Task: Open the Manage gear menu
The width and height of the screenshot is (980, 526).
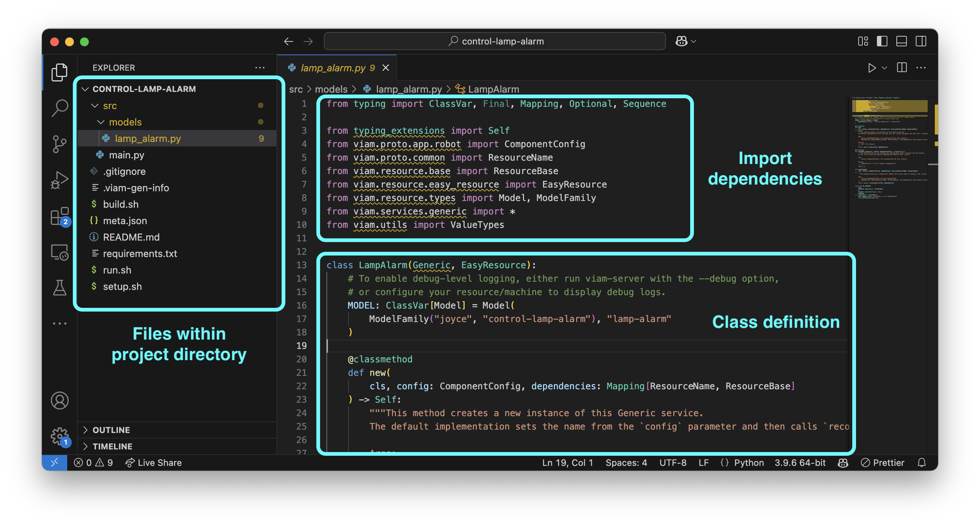Action: pos(59,436)
